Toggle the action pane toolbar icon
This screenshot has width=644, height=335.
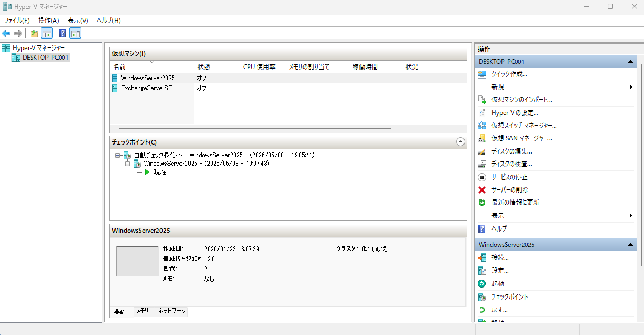click(75, 34)
